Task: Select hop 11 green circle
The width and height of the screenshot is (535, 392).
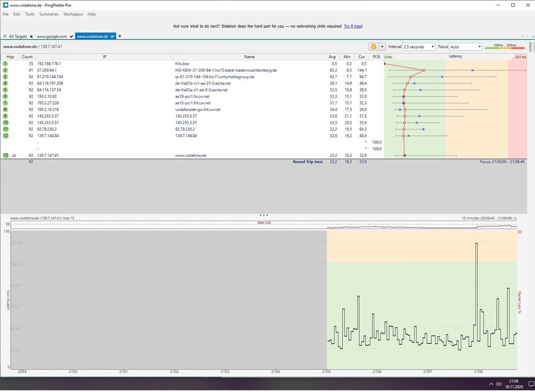Action: click(x=5, y=129)
